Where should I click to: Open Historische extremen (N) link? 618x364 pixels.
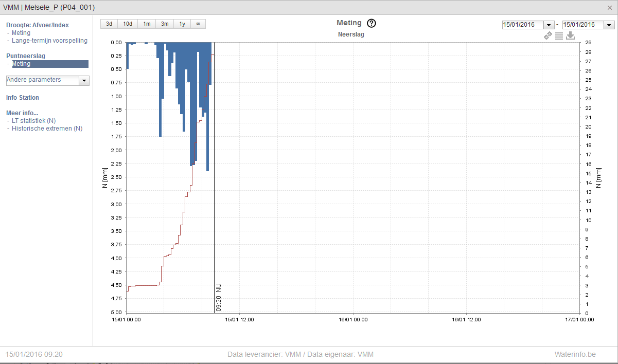47,129
